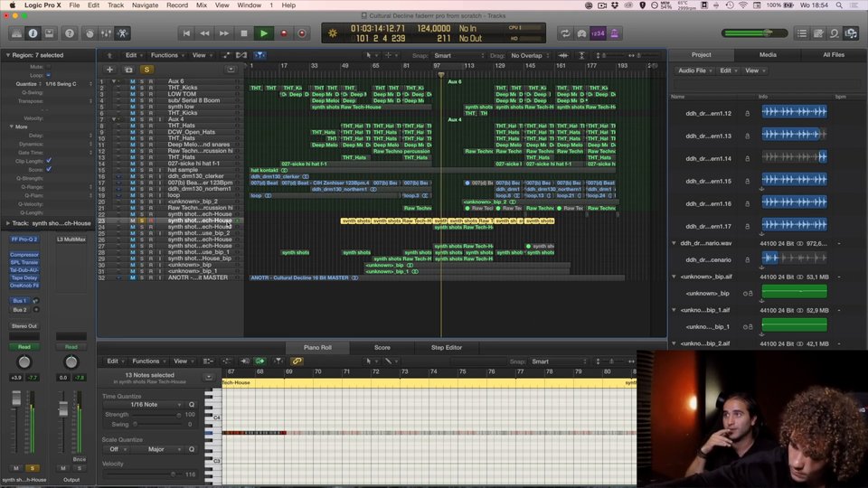Screen dimensions: 868x488
Task: Switch to the Media tab
Action: point(768,55)
